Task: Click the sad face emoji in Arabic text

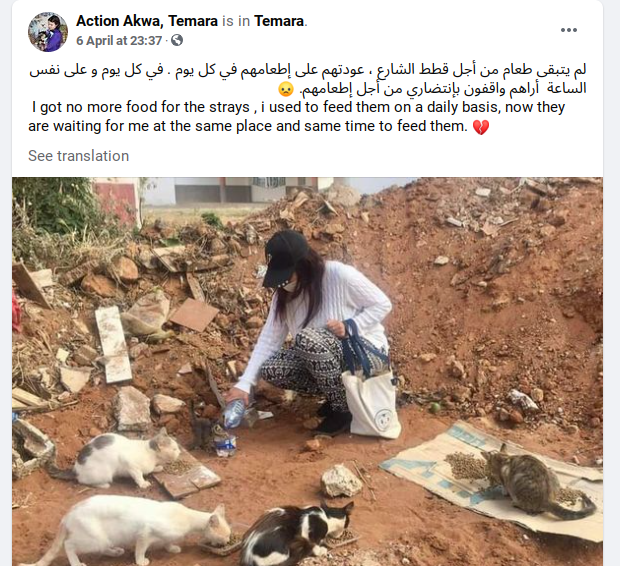Action: coord(286,89)
